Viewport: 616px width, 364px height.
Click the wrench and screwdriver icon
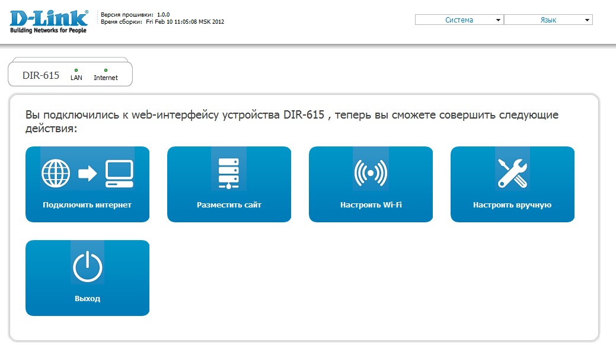point(512,173)
